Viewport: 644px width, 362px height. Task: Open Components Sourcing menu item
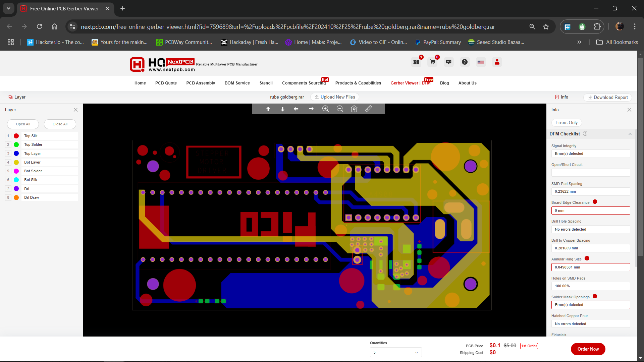[304, 83]
